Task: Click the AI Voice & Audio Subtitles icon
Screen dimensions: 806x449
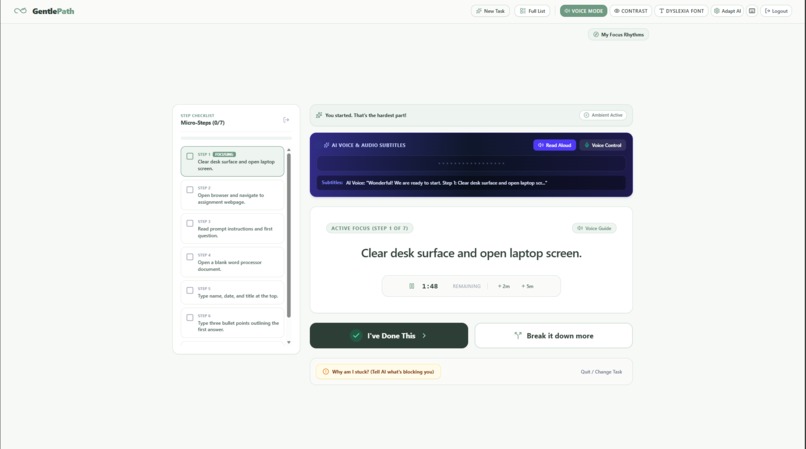Action: pyautogui.click(x=326, y=145)
